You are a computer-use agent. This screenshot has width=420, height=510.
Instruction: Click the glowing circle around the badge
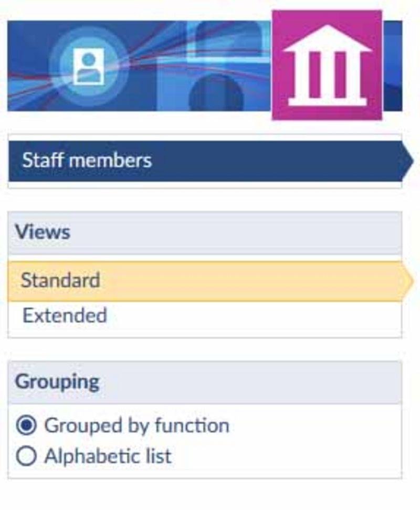(x=89, y=67)
